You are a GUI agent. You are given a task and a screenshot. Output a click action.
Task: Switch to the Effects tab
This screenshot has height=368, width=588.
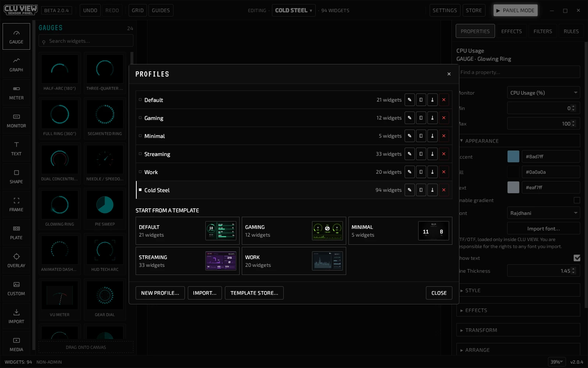pos(512,31)
